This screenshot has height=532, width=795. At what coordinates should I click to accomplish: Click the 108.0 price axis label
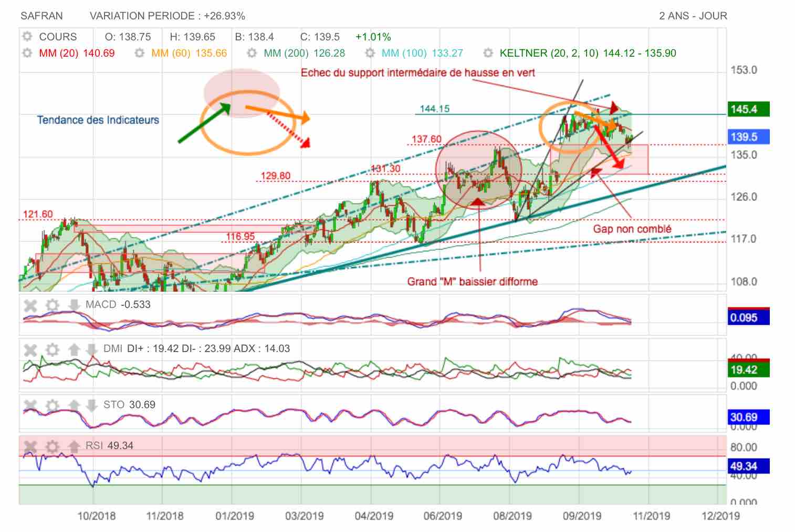[744, 282]
